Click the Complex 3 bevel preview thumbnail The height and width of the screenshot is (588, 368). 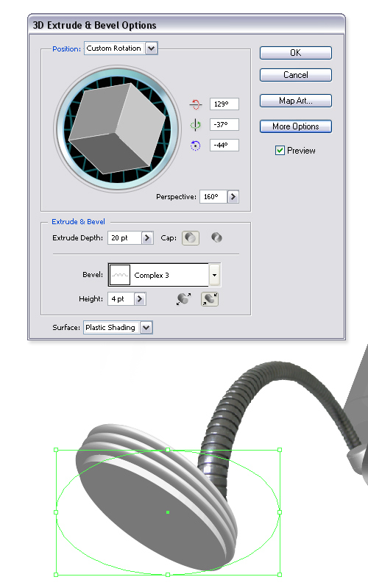pyautogui.click(x=120, y=275)
